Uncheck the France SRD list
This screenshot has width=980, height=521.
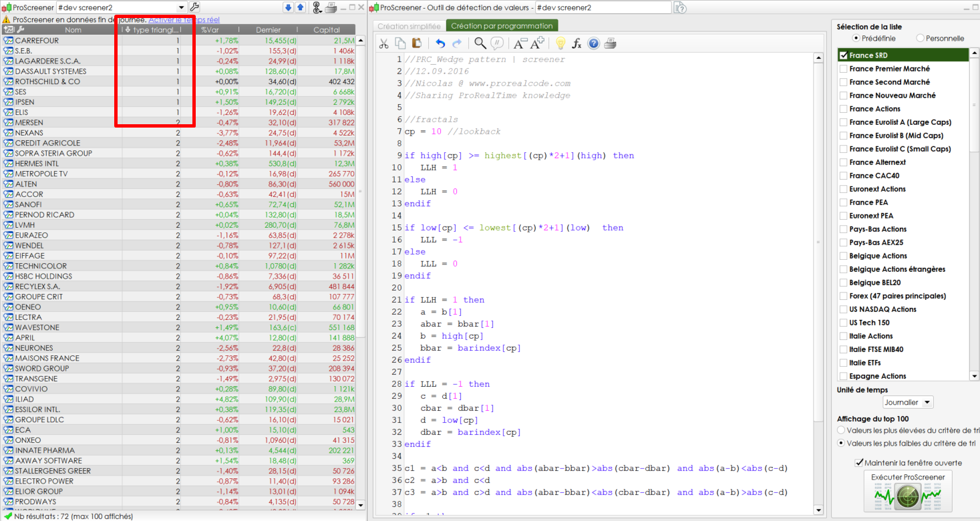click(843, 55)
